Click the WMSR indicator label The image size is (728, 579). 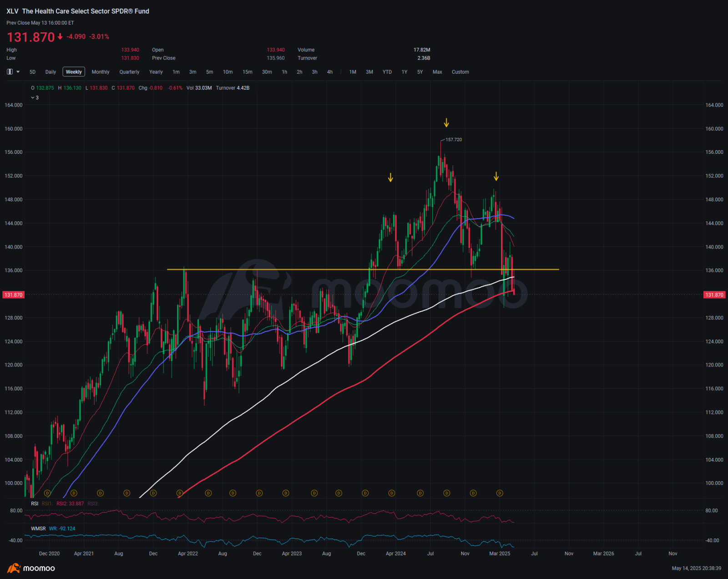(x=38, y=528)
